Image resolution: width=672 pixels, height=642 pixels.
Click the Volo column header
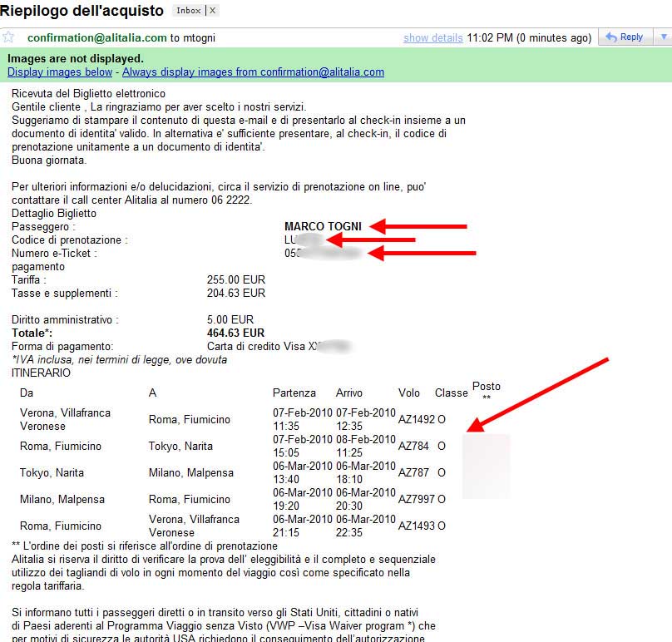pyautogui.click(x=409, y=393)
